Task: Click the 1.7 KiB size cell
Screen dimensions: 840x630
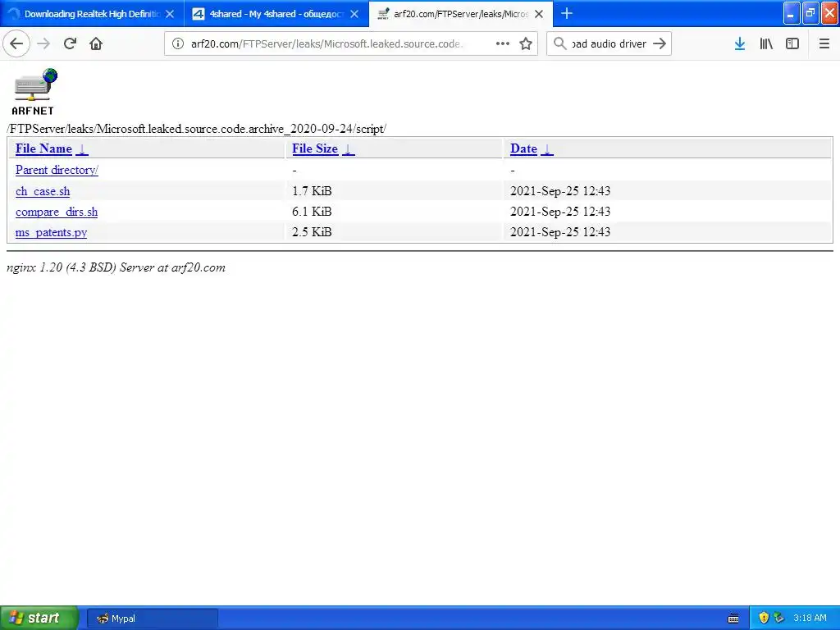Action: (312, 190)
